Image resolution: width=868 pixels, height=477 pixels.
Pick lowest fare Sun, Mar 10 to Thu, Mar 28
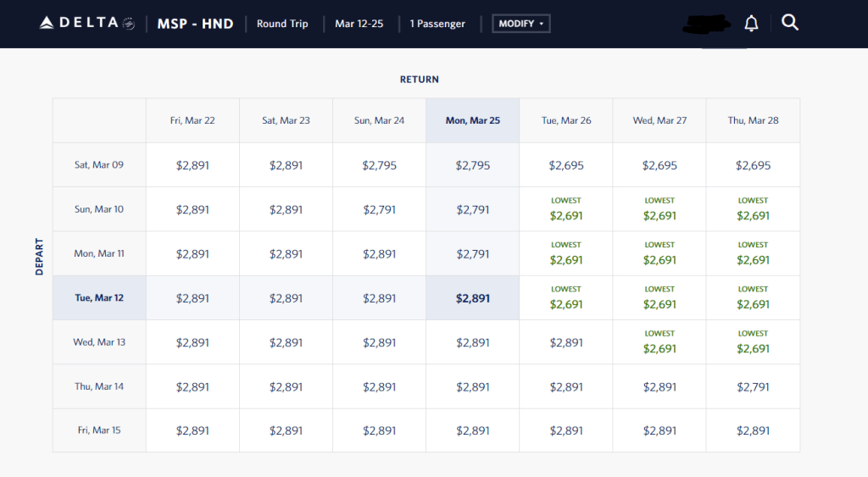(753, 210)
